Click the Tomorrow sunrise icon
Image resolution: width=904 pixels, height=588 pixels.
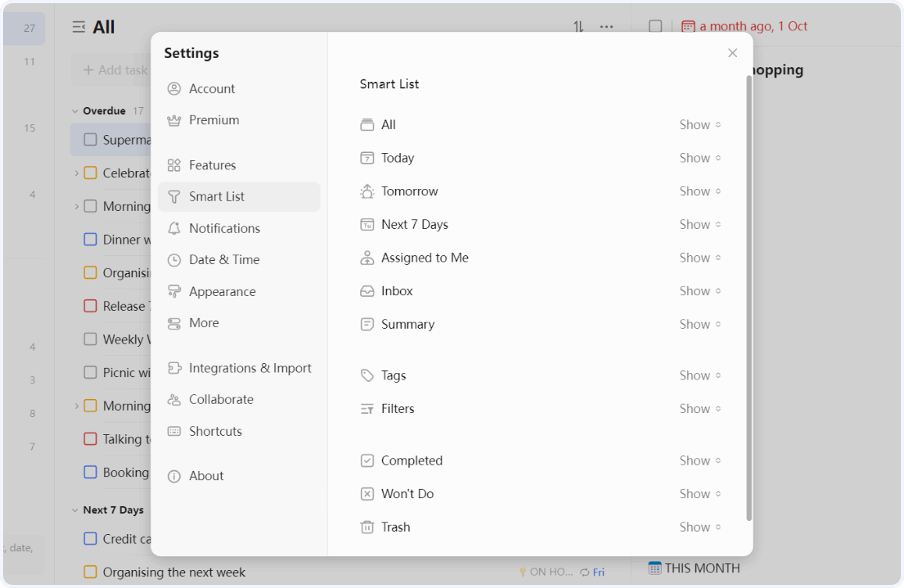367,191
